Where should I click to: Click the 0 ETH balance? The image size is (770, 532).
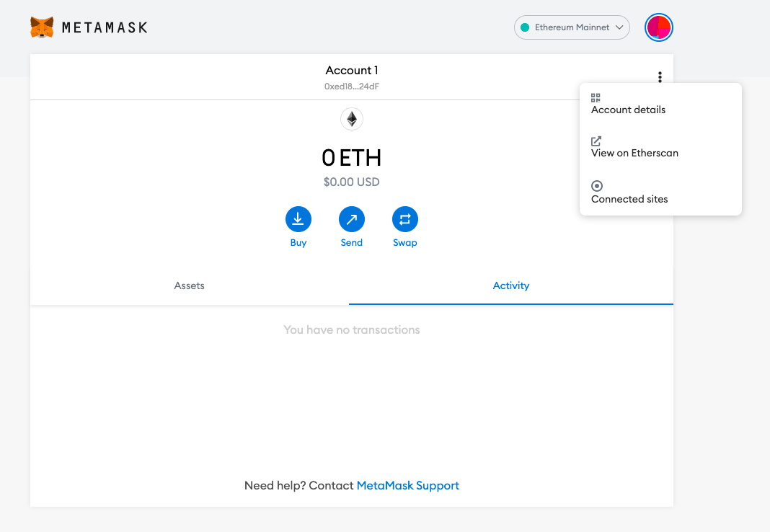[x=352, y=158]
